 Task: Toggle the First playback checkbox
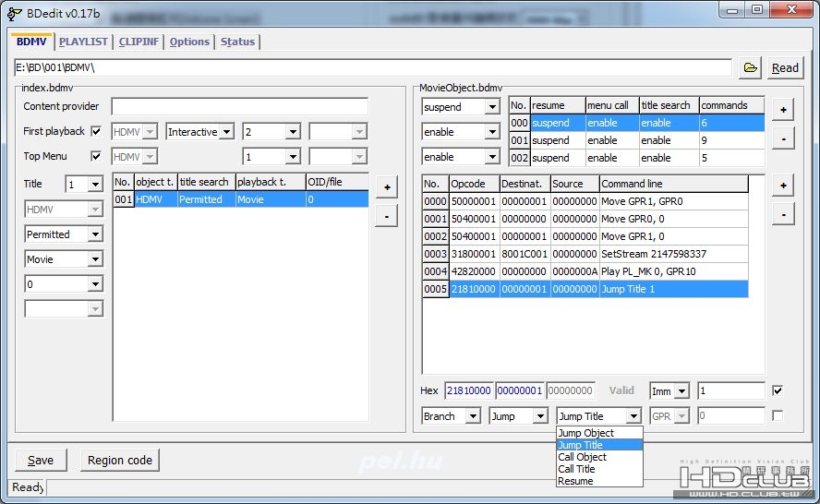tap(96, 131)
